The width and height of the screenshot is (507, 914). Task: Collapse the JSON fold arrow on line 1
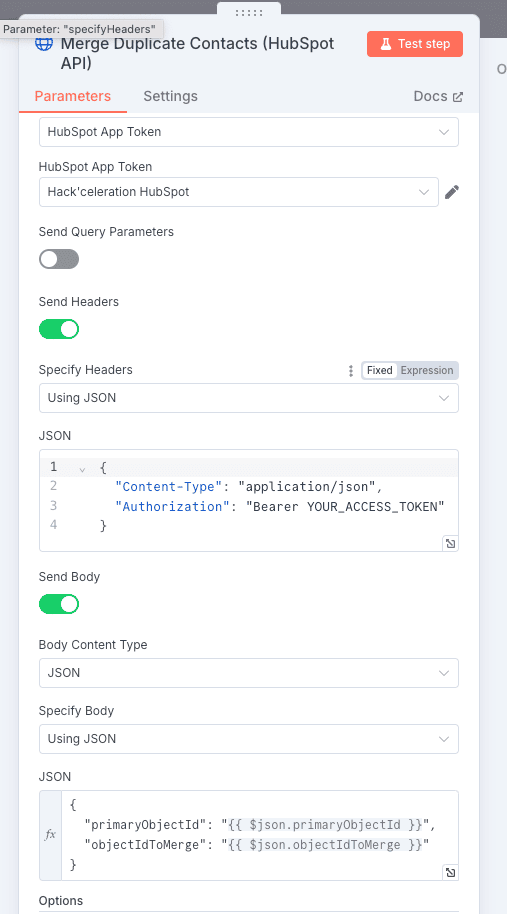[x=82, y=469]
